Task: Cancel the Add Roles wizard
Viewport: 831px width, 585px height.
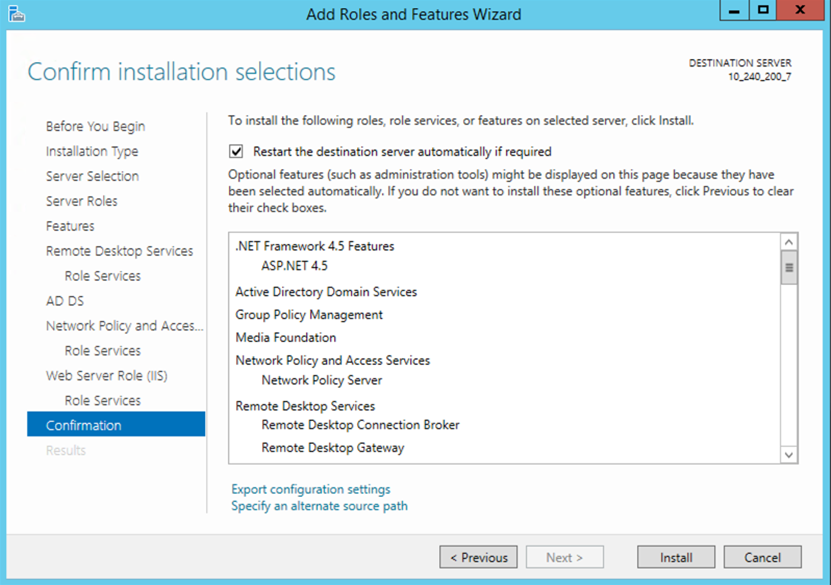Action: tap(762, 557)
